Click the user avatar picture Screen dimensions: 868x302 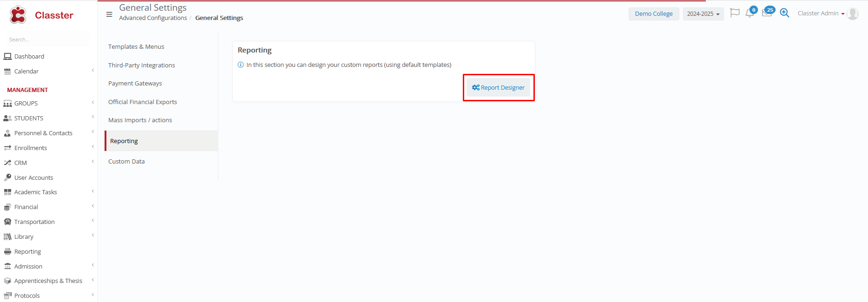tap(853, 13)
